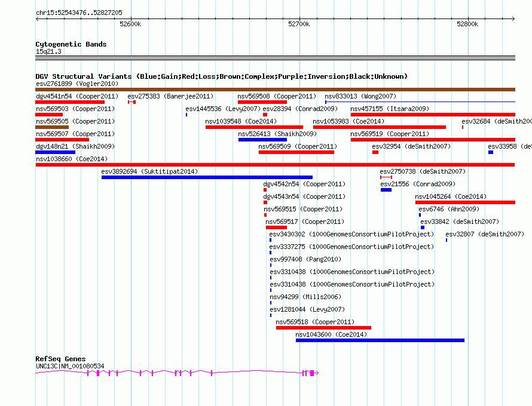Open variant nsv569508 (Cooper2011)
Viewport: 532px width, 406px height.
(277, 96)
